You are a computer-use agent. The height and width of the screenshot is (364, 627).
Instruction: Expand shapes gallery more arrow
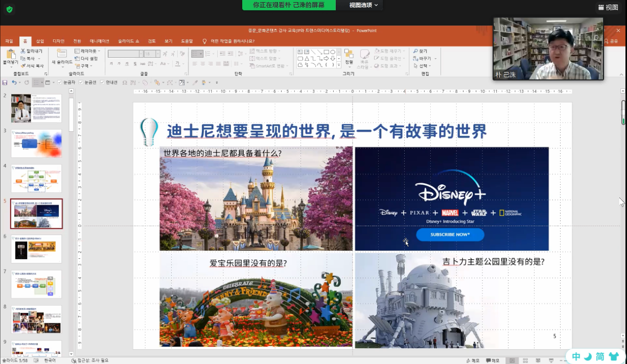click(338, 65)
